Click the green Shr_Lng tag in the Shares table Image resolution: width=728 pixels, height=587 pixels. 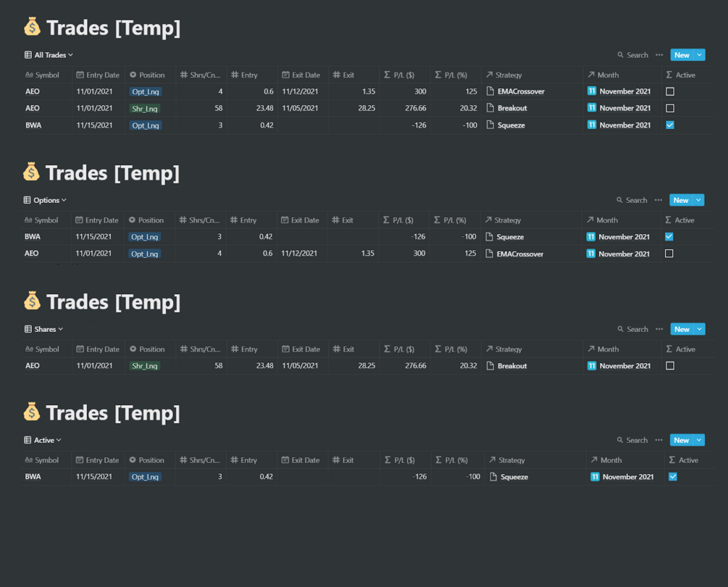point(145,366)
